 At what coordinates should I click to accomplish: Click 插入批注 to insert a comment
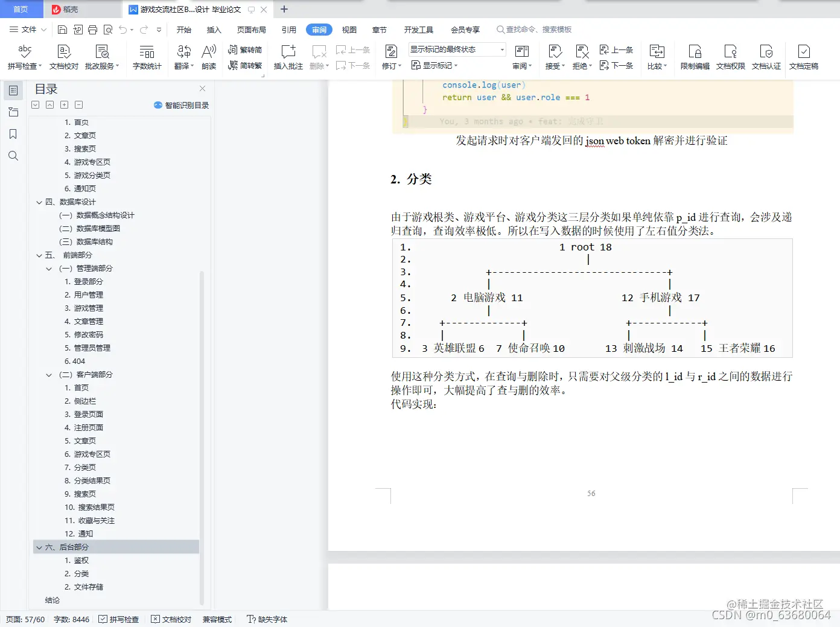288,57
